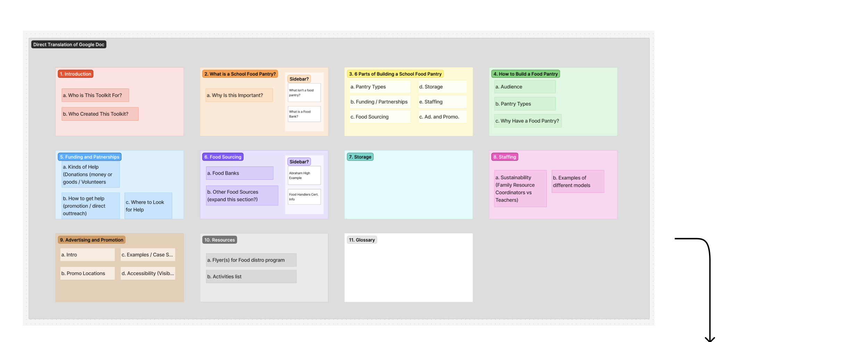Click the "10. Resources" section title

coord(219,240)
